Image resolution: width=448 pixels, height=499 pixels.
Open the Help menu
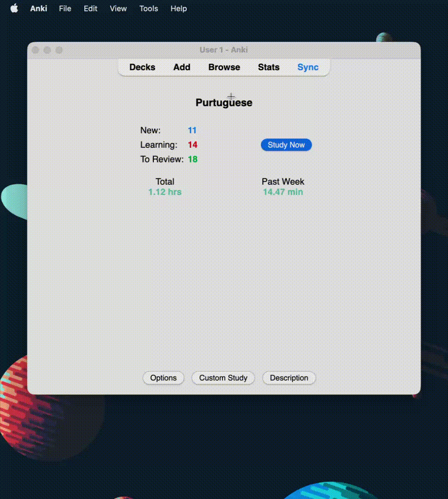coord(179,8)
